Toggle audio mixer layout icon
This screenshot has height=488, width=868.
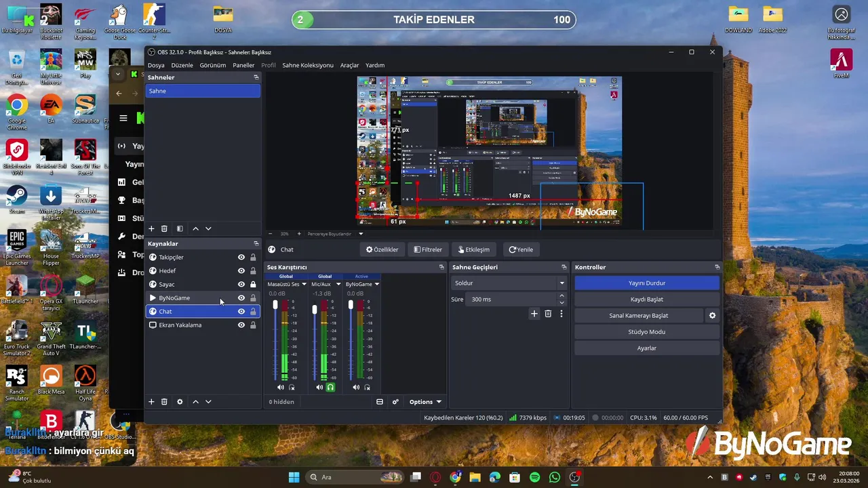pos(380,402)
